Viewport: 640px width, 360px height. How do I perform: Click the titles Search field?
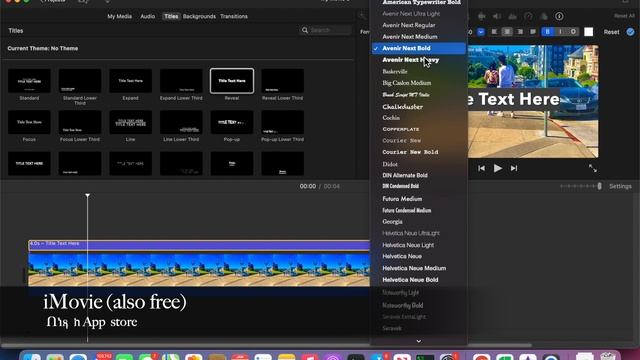[x=327, y=30]
